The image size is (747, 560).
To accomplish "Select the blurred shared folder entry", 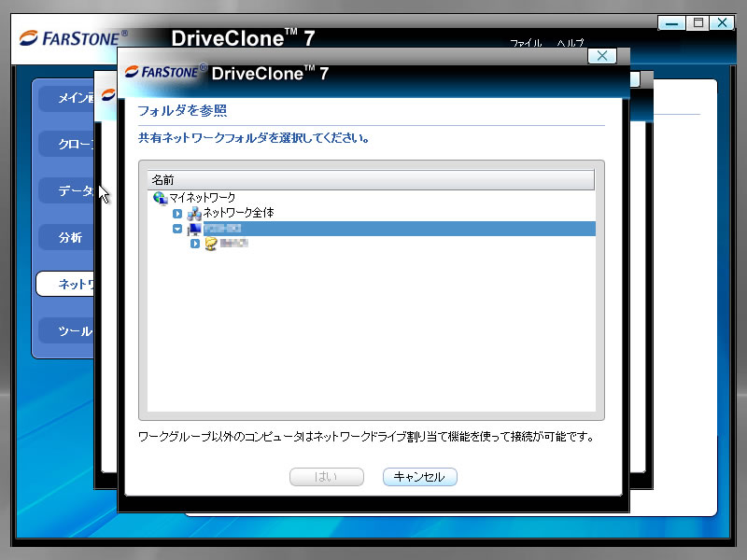I will click(x=234, y=244).
